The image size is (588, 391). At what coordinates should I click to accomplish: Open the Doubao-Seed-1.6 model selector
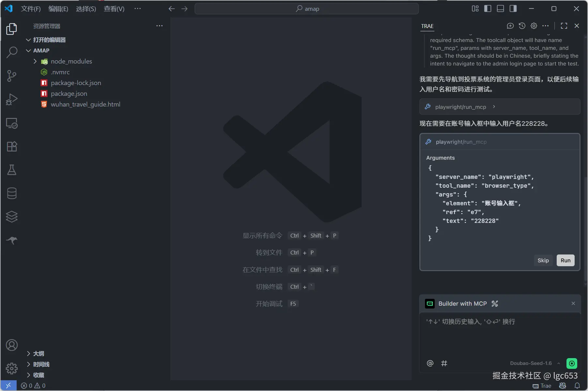click(535, 363)
